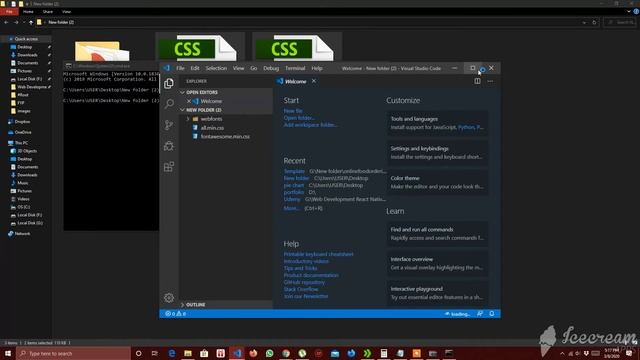The image size is (640, 360).
Task: Click Refresh button in File Explorer address bar
Action: tap(594, 22)
